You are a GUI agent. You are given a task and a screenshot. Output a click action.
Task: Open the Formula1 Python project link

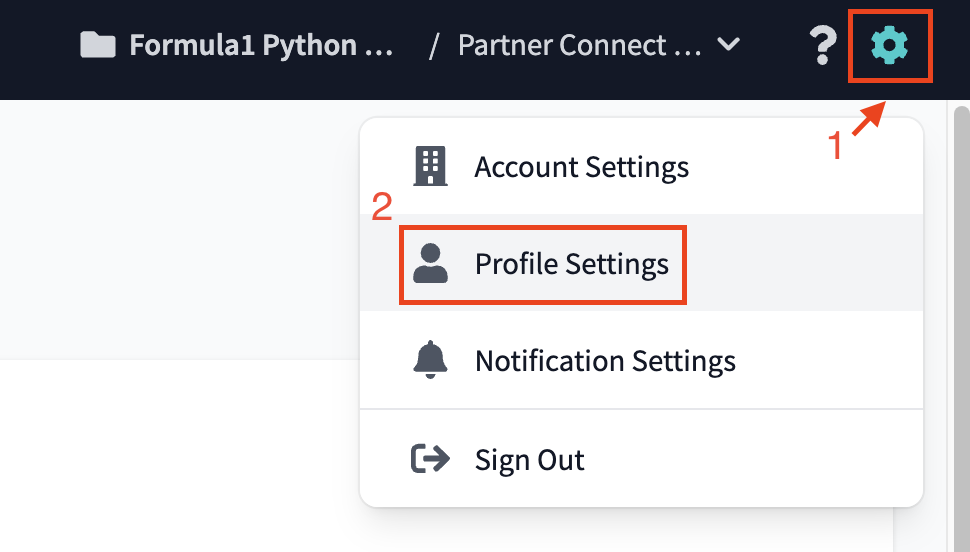(260, 45)
